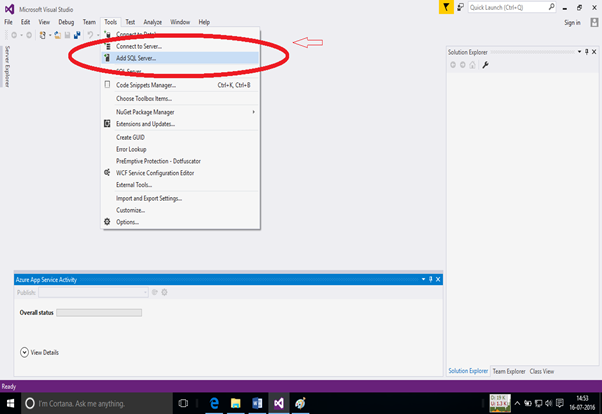
Task: Open the Publish combo box
Action: (x=93, y=292)
